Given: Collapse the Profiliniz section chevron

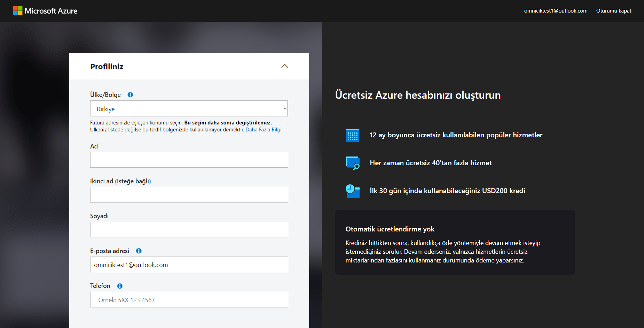Looking at the screenshot, I should point(285,66).
